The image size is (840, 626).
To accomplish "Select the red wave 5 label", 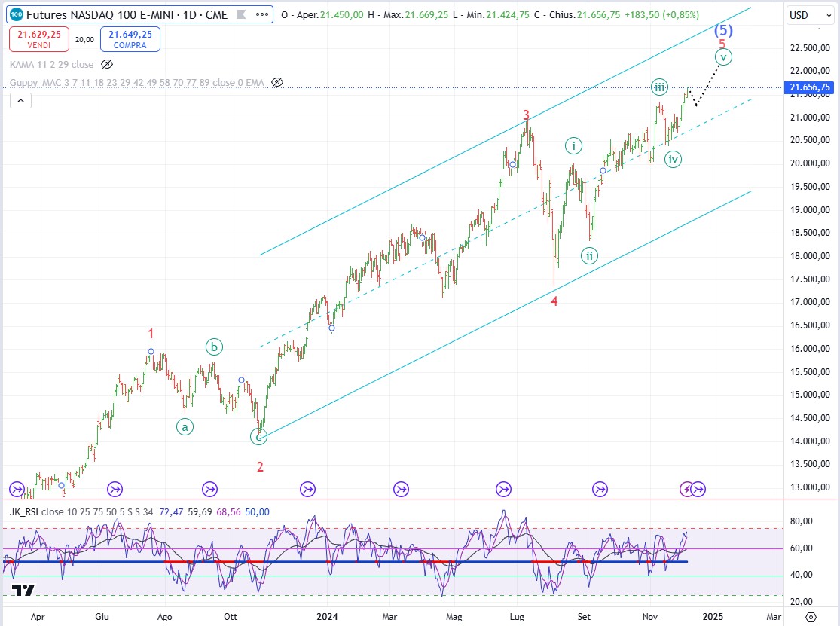I will [722, 44].
